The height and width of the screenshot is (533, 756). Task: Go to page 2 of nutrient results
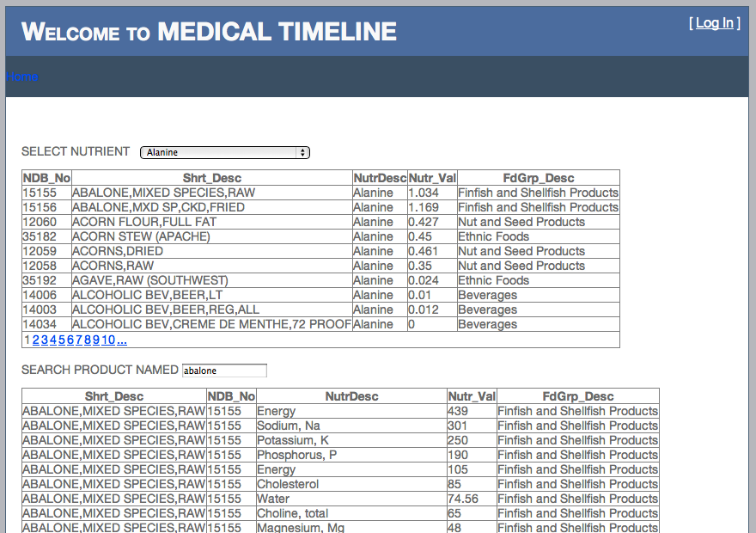point(36,340)
